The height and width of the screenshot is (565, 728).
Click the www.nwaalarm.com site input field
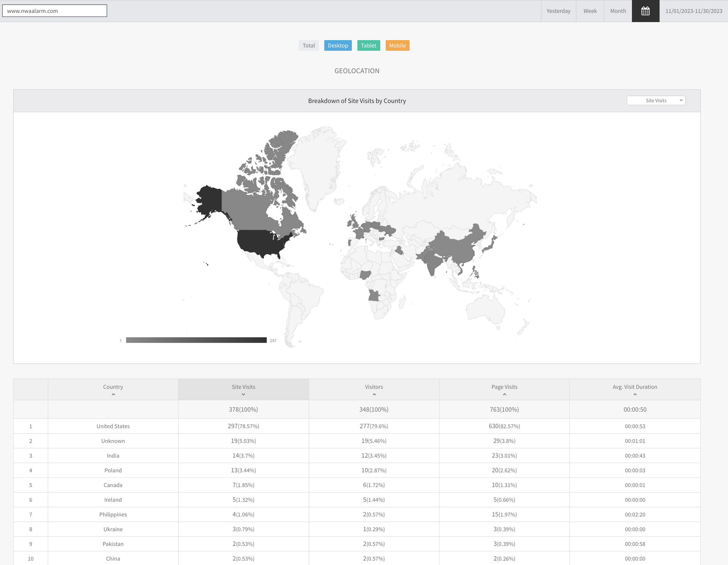[55, 11]
